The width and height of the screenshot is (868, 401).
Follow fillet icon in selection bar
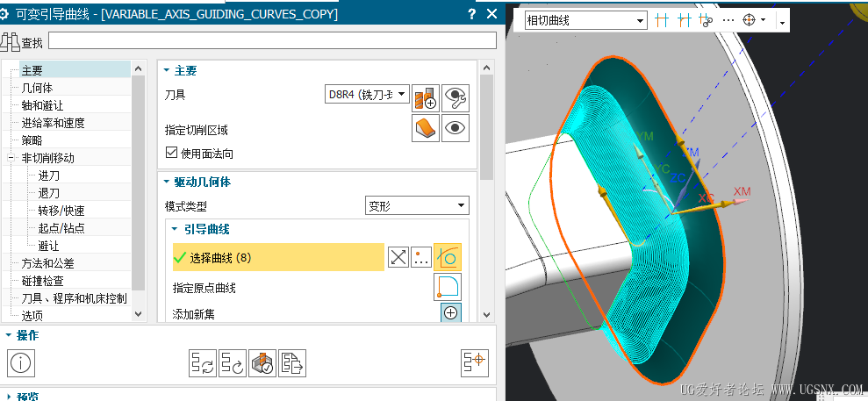pos(685,20)
